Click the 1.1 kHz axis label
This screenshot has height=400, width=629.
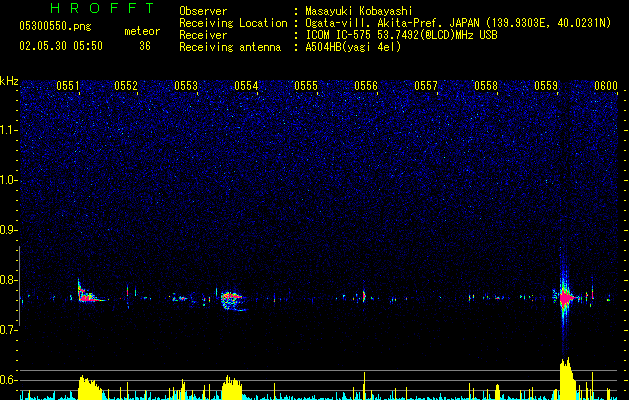pos(9,130)
